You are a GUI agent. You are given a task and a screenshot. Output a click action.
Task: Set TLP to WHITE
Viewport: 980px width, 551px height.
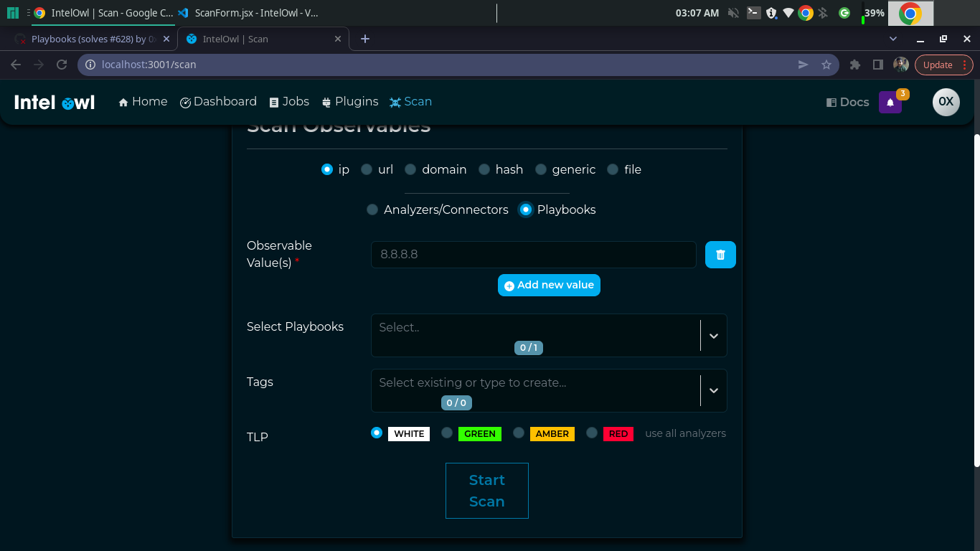(x=377, y=433)
